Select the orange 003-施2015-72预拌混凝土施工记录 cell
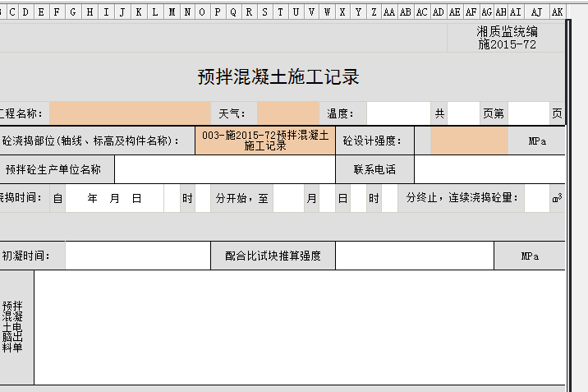Viewport: 588px width, 392px height. pos(264,141)
